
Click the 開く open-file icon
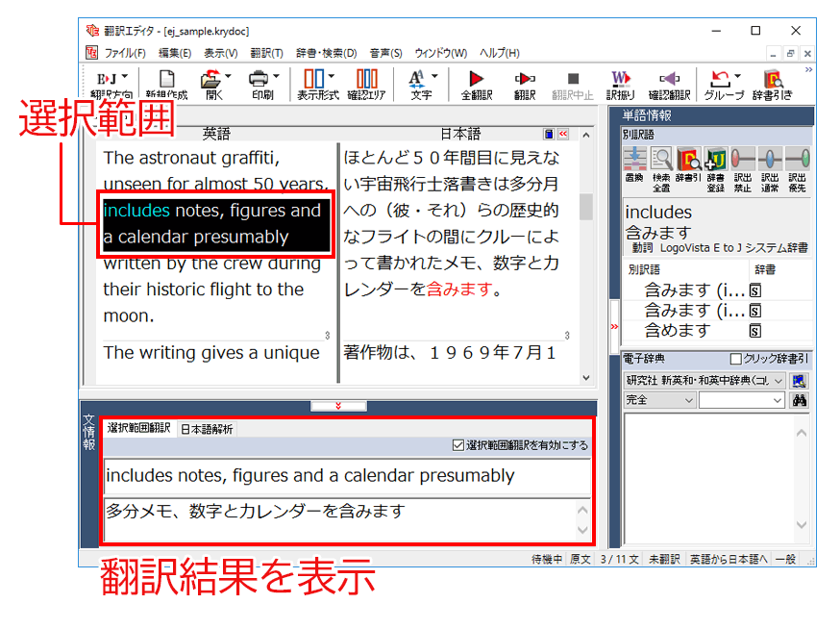(210, 80)
